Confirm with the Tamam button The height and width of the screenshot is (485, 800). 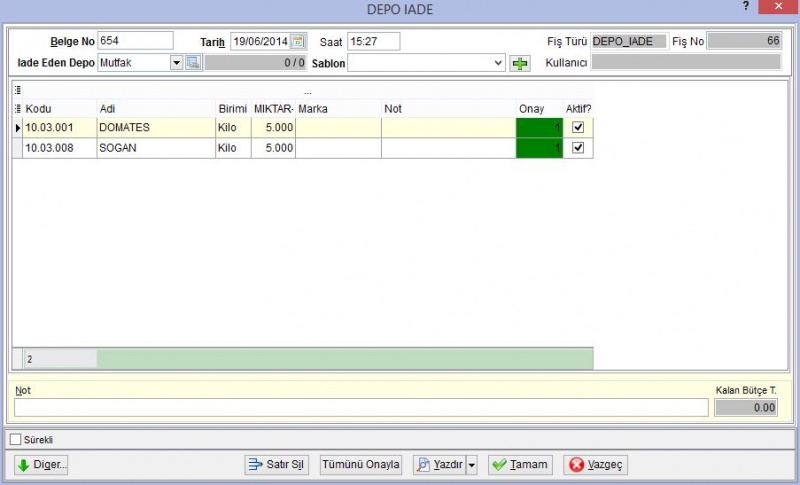point(520,465)
